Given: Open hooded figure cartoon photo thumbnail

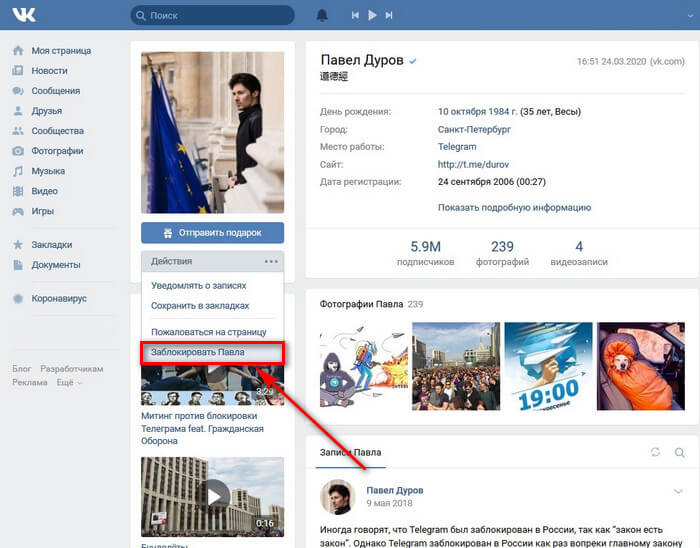Looking at the screenshot, I should pyautogui.click(x=364, y=366).
